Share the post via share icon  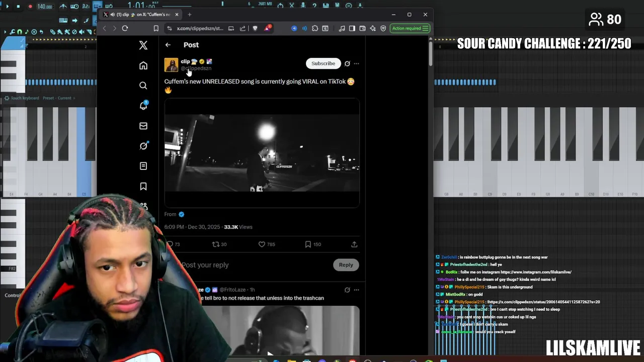[x=354, y=244]
